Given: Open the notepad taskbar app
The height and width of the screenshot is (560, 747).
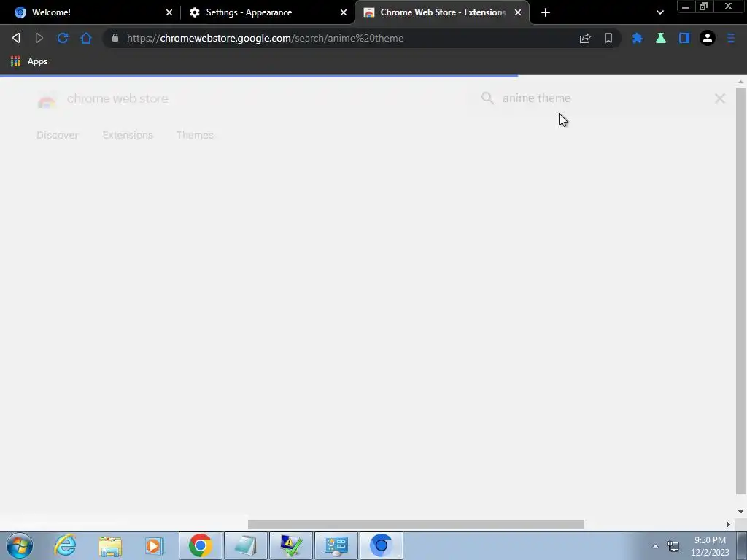Looking at the screenshot, I should (246, 545).
